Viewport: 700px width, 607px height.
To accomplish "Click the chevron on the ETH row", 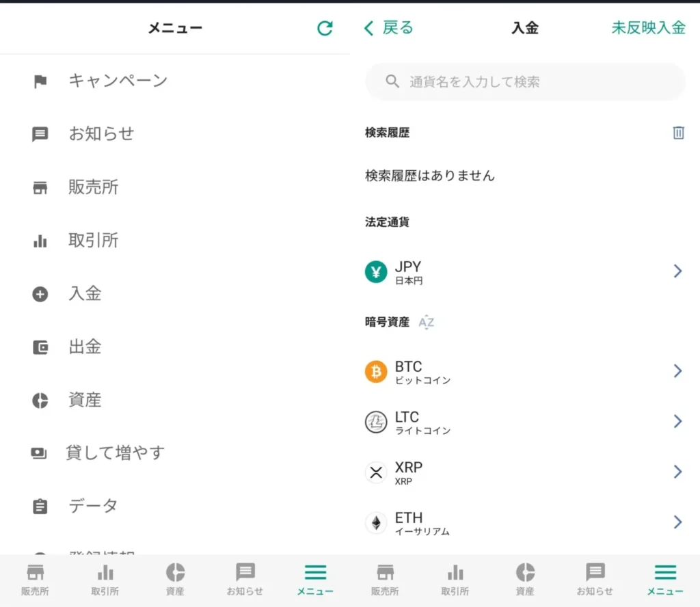I will point(677,523).
